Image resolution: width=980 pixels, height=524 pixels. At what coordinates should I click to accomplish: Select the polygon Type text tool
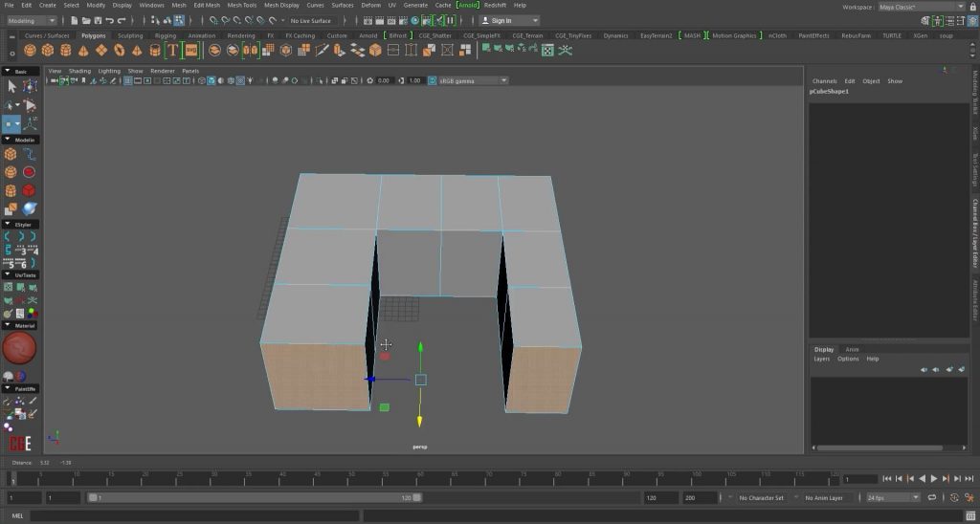pyautogui.click(x=173, y=50)
